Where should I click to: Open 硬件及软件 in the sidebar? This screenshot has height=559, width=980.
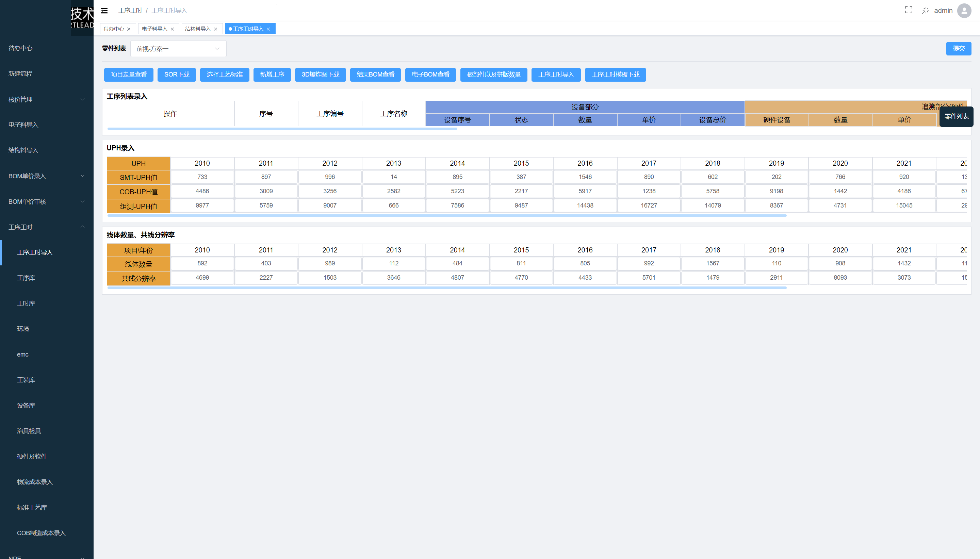pyautogui.click(x=46, y=457)
